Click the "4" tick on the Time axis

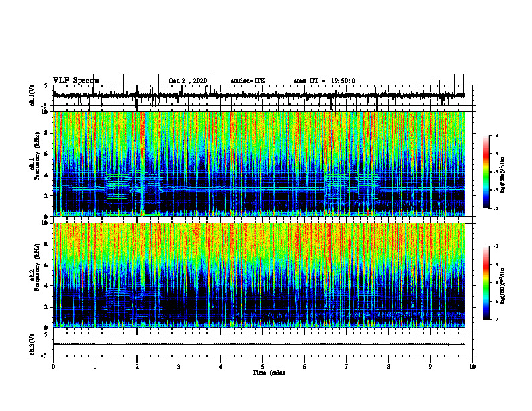tap(221, 367)
